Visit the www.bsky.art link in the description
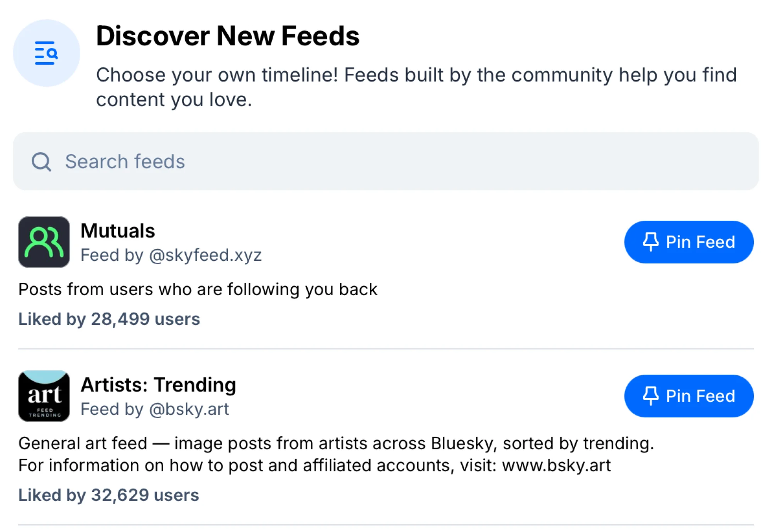This screenshot has width=772, height=532. (x=556, y=465)
